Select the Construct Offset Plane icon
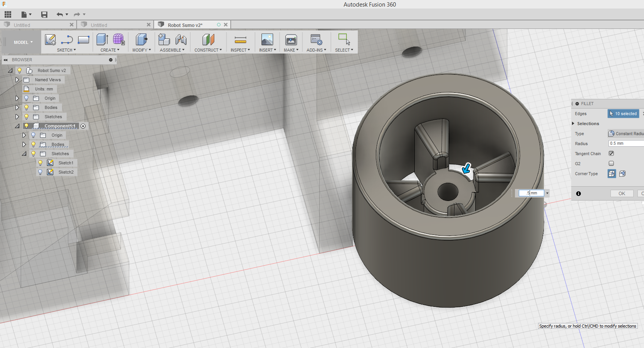 point(208,39)
